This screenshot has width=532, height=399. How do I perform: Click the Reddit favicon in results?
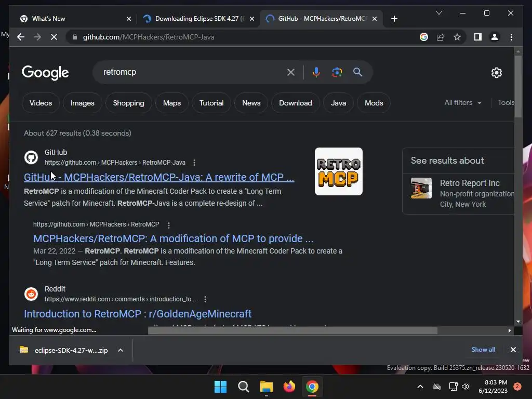[31, 294]
